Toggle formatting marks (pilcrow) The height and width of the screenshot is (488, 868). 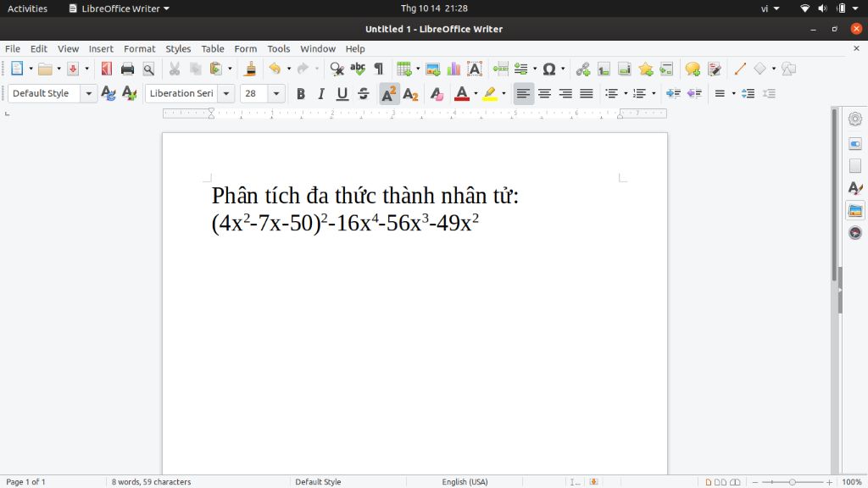(x=379, y=69)
